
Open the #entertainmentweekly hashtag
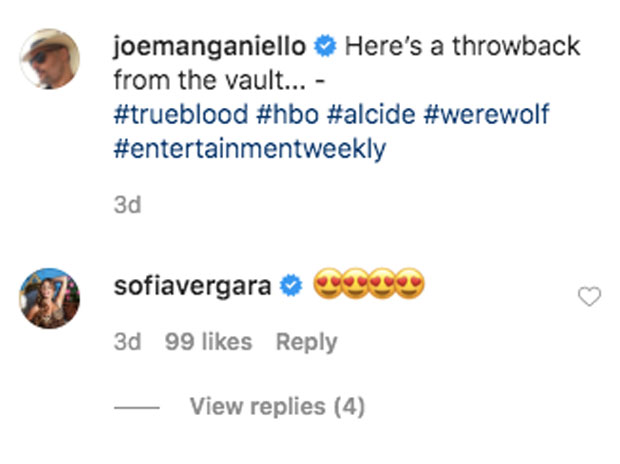coord(249,149)
